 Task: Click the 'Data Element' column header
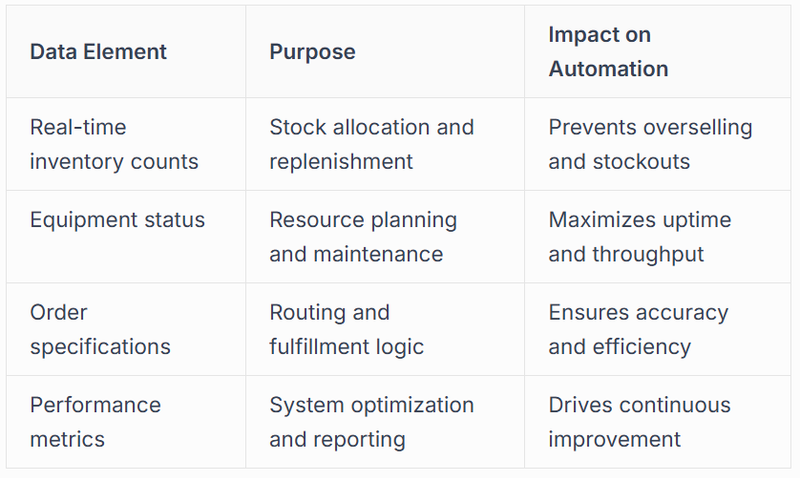click(98, 52)
